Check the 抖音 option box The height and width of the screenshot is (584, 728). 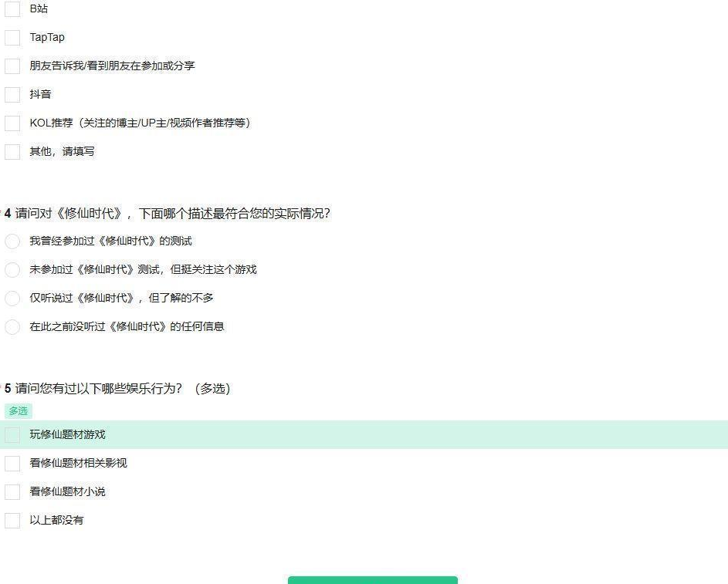click(x=12, y=95)
